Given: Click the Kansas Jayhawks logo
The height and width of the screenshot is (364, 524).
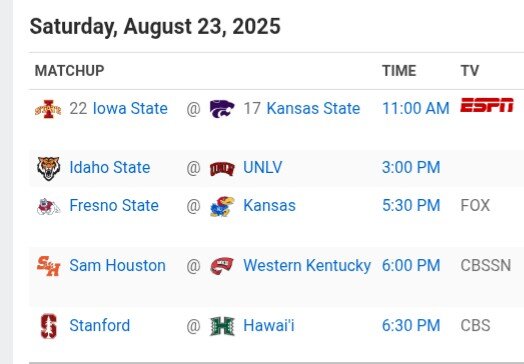Looking at the screenshot, I should pos(222,206).
